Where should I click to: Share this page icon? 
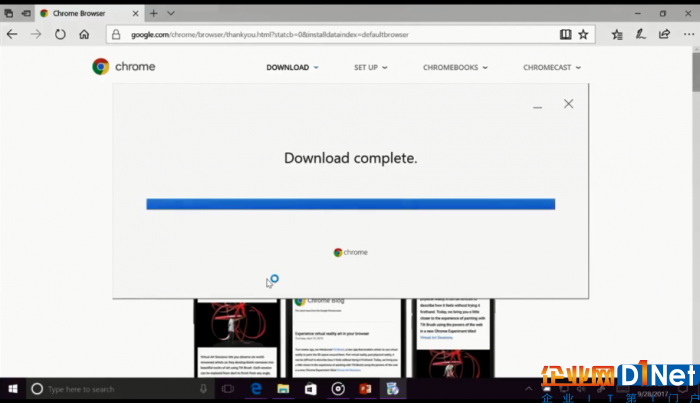[664, 34]
